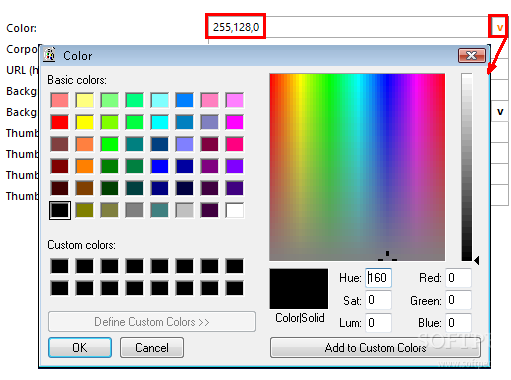511x380 pixels.
Task: Select the cyan basic color swatch
Action: pos(160,122)
